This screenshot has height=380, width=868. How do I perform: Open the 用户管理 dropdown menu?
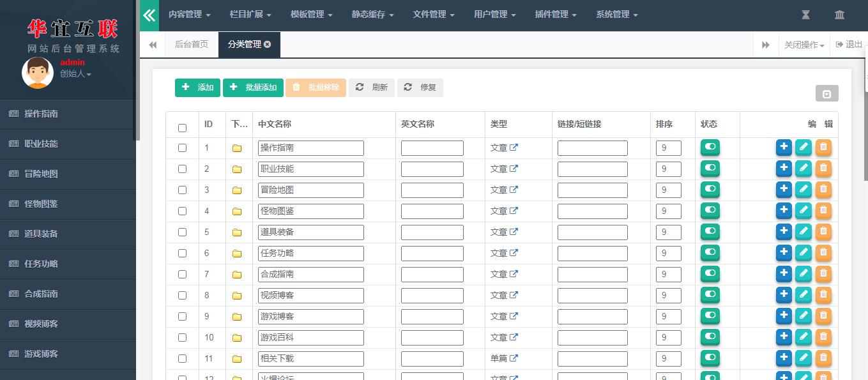coord(495,15)
